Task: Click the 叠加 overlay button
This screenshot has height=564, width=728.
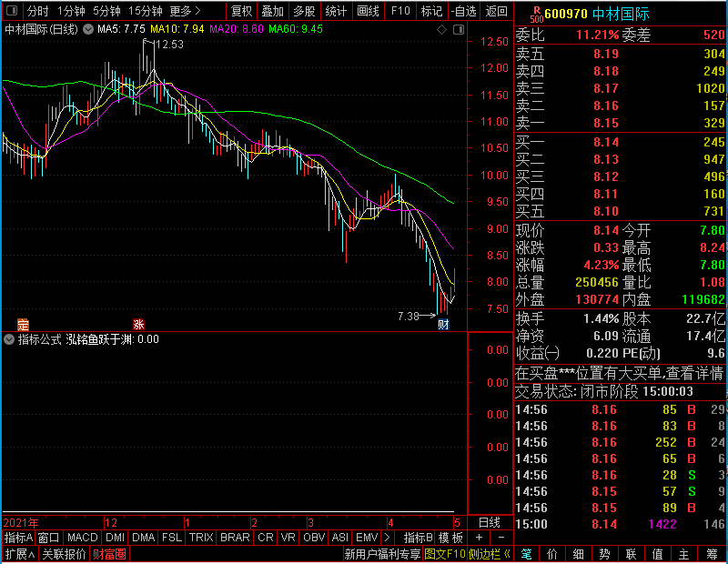Action: (x=272, y=11)
